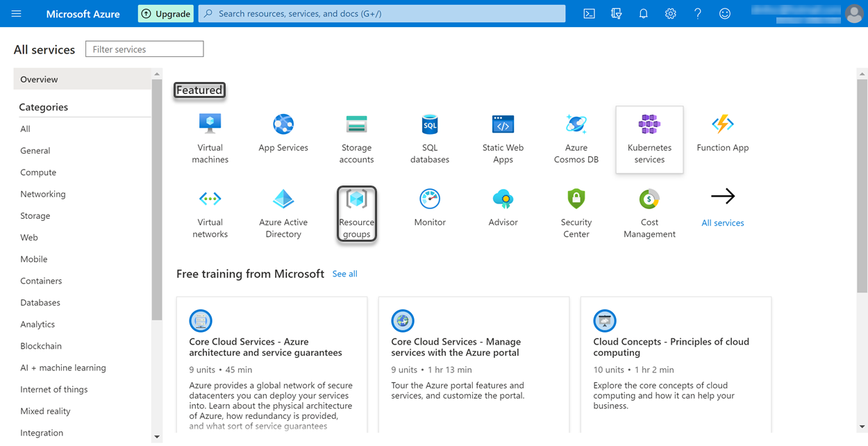Open the hamburger portal menu

[x=17, y=14]
